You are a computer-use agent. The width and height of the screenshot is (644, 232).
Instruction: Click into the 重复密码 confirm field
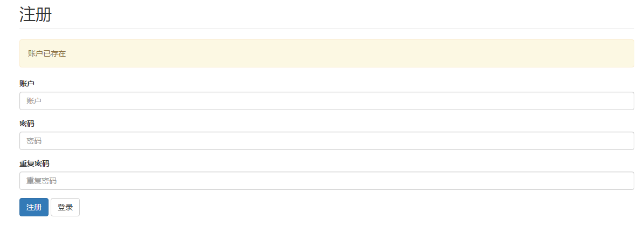[326, 181]
